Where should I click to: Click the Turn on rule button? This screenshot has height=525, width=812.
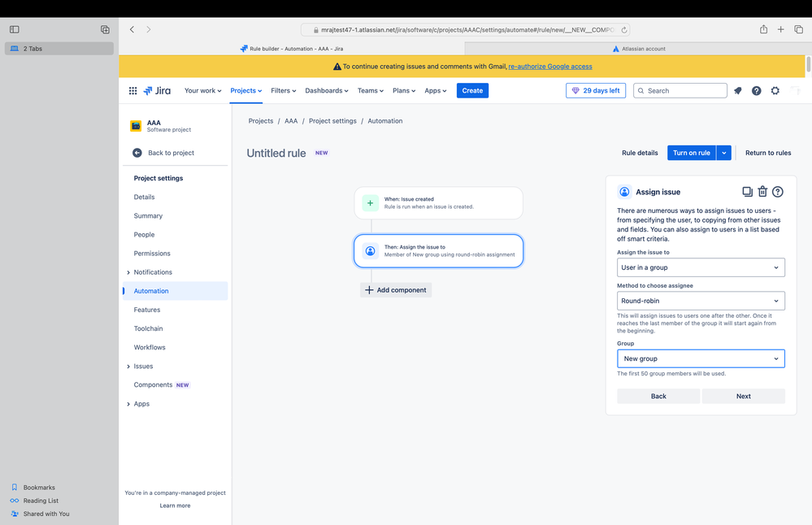point(692,153)
